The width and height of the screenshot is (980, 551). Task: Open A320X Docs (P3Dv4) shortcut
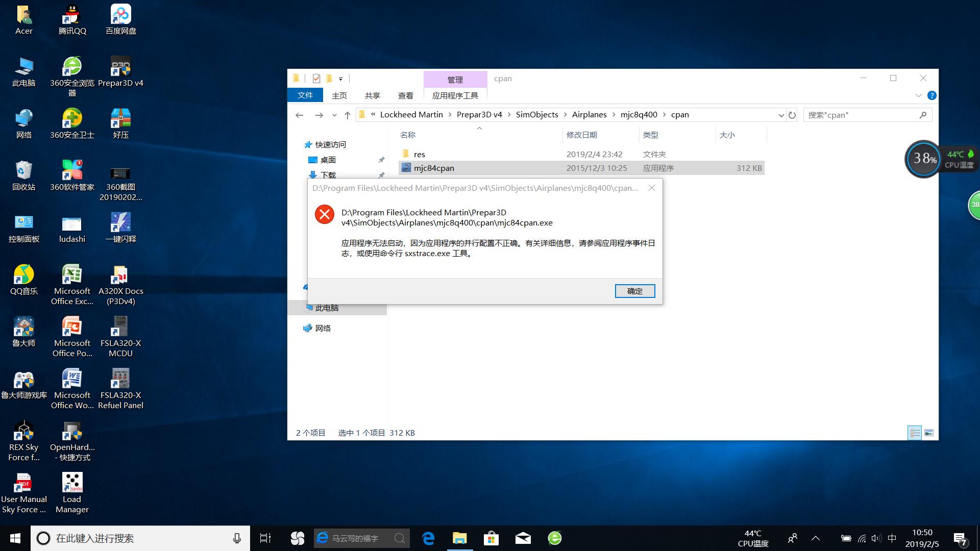point(121,285)
